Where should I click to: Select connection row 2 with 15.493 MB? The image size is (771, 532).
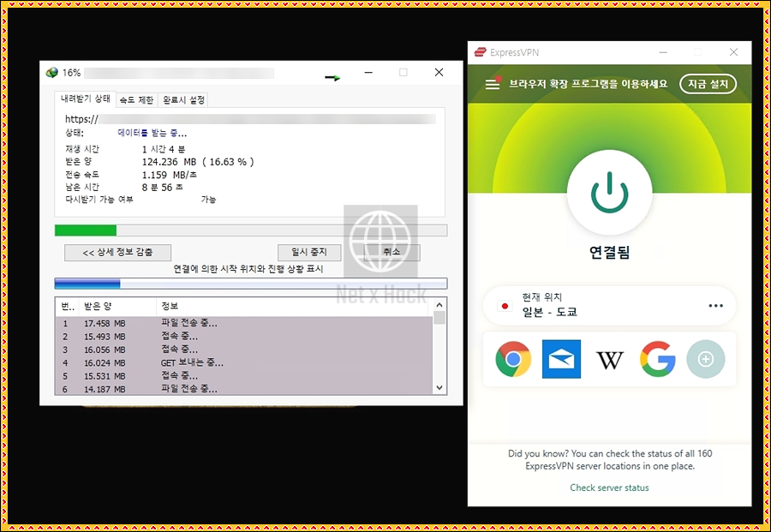click(x=244, y=337)
